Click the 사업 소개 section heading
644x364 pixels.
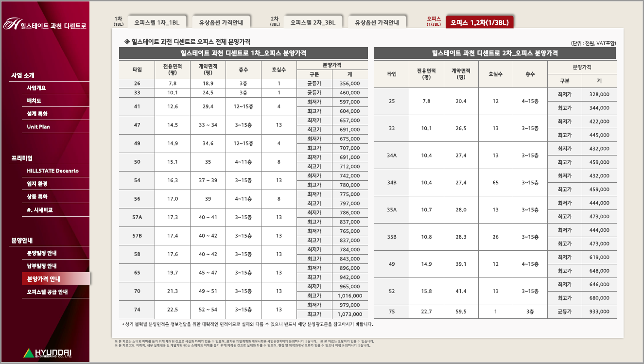pos(23,75)
